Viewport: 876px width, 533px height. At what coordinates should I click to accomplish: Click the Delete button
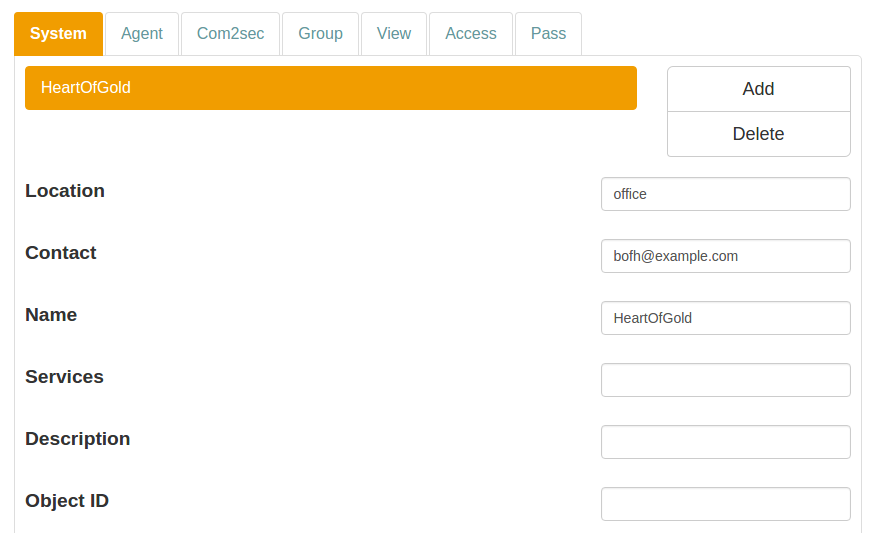758,134
